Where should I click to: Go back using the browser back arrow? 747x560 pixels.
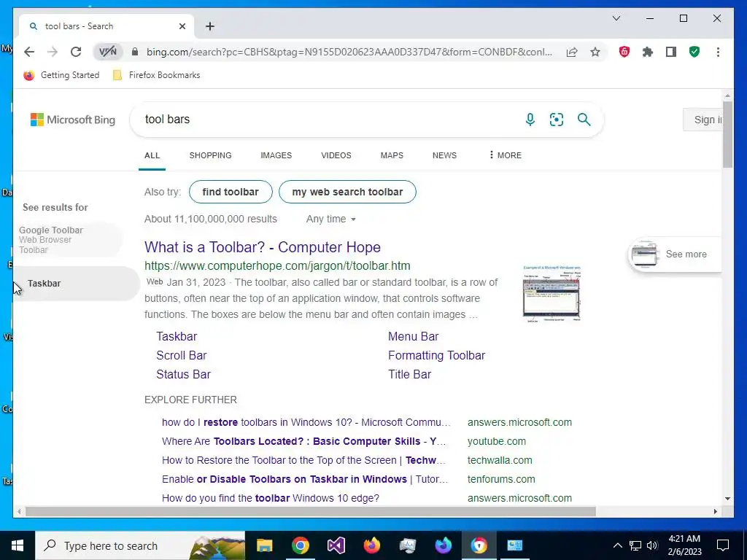click(29, 52)
